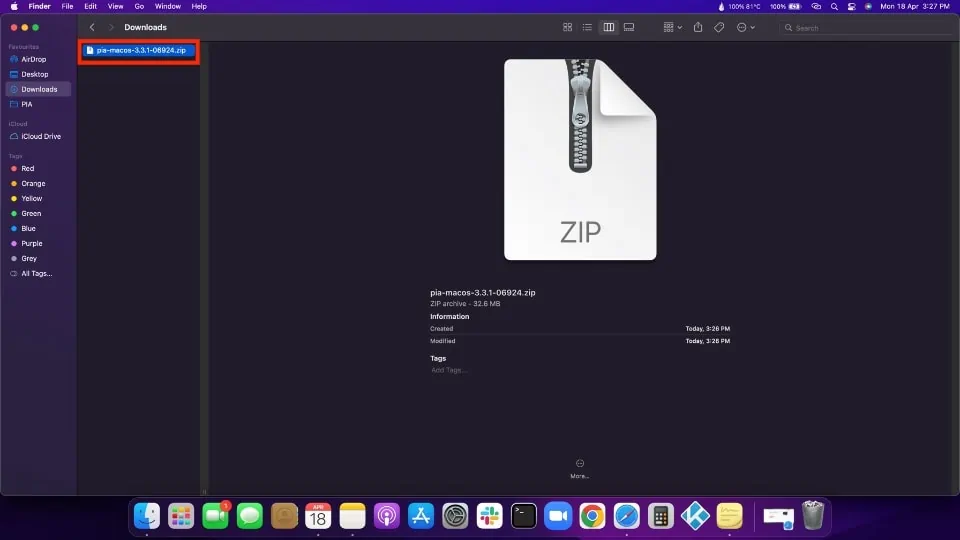Open FaceTime from the Dock
Screen dimensions: 960x540
pyautogui.click(x=216, y=516)
